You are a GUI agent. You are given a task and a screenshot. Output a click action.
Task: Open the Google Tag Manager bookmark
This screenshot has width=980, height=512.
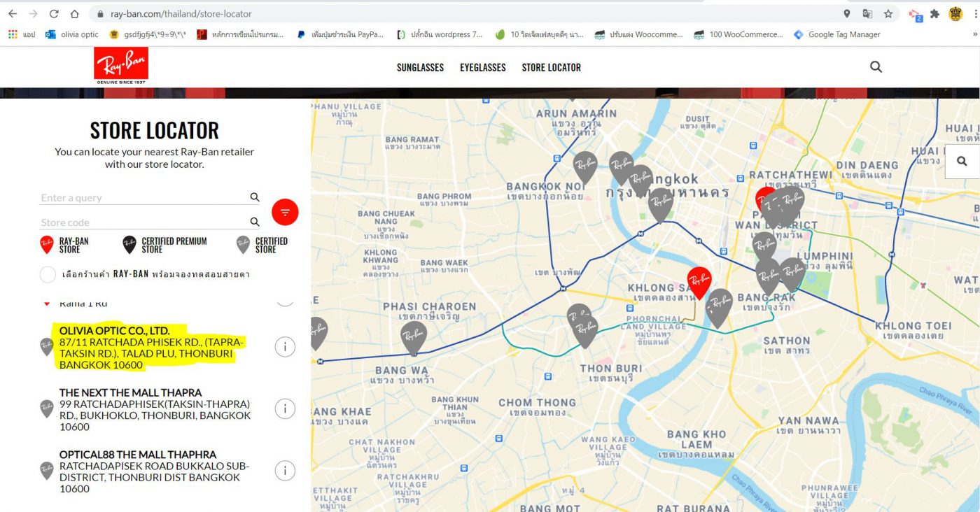pyautogui.click(x=836, y=34)
